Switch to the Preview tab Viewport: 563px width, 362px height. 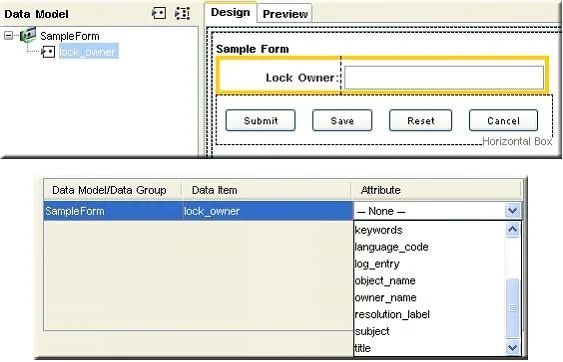click(285, 14)
